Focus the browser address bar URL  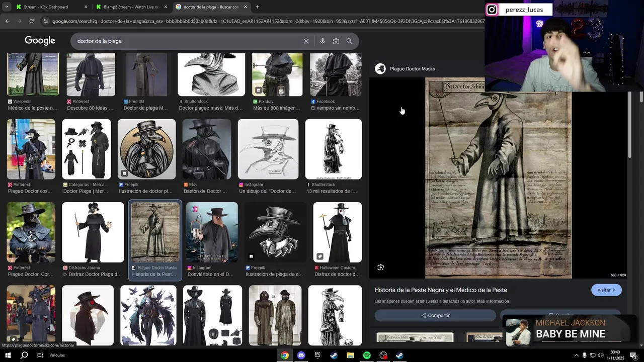coord(268,21)
